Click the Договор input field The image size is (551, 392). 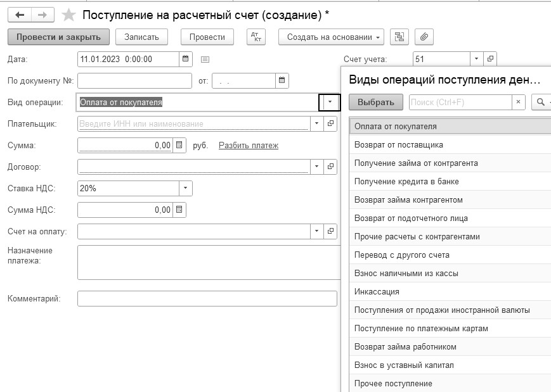[194, 167]
